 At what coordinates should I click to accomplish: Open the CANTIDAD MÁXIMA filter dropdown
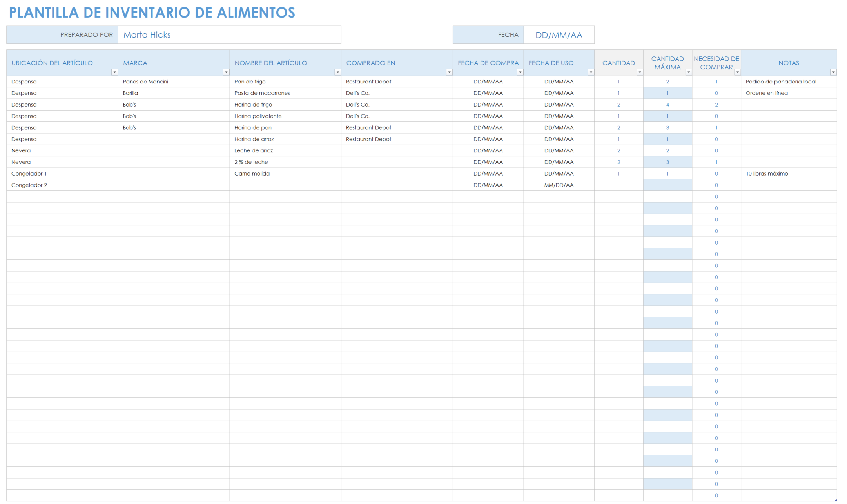(689, 72)
